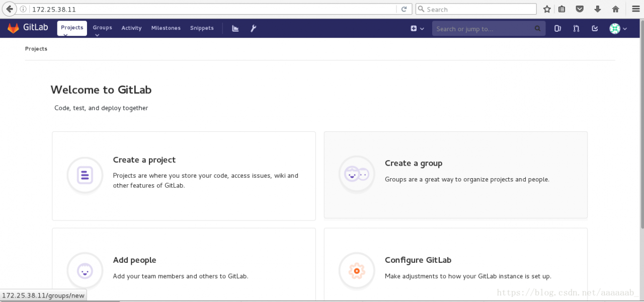This screenshot has height=302, width=644.
Task: Open Issues icon in navbar
Action: [557, 29]
